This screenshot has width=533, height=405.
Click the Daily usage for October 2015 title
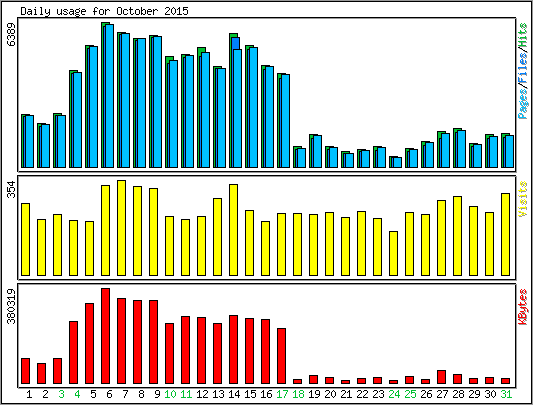point(104,11)
